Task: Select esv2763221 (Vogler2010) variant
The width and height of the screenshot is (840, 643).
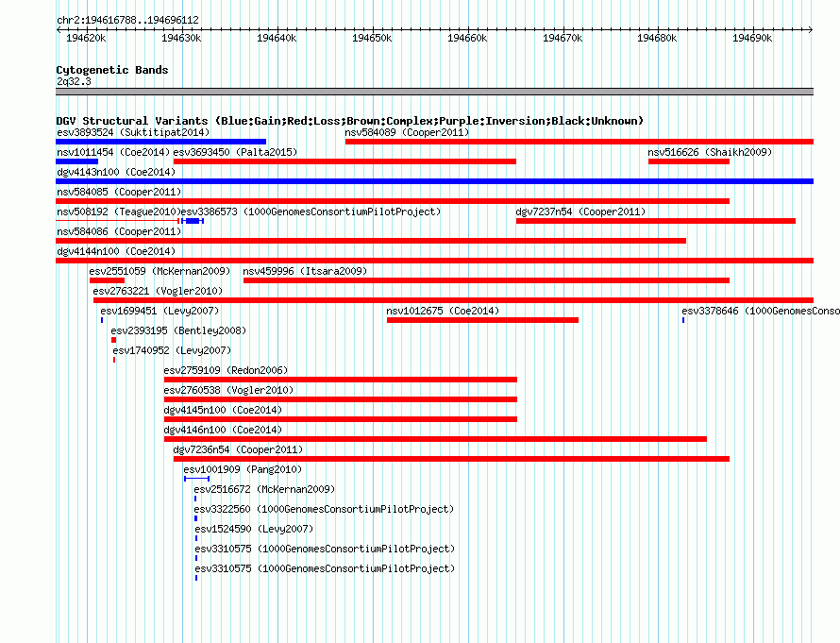Action: click(x=158, y=291)
